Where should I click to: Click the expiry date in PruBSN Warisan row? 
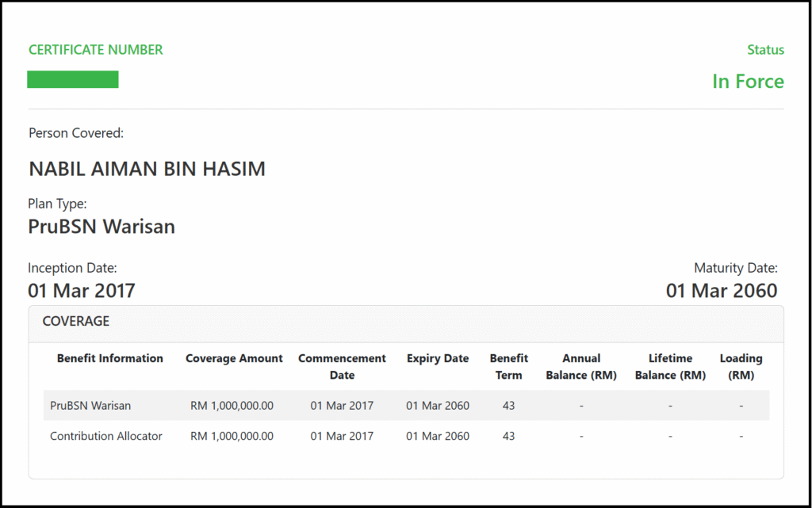(438, 405)
